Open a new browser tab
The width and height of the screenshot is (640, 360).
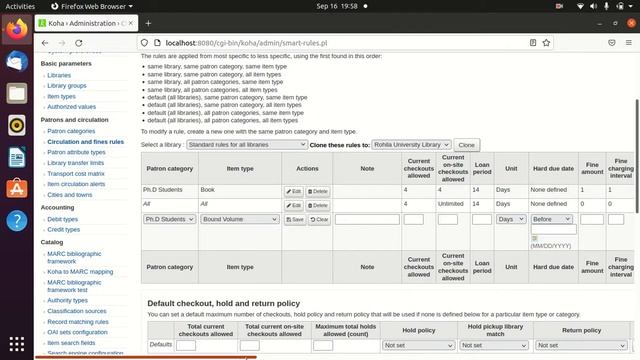click(148, 23)
